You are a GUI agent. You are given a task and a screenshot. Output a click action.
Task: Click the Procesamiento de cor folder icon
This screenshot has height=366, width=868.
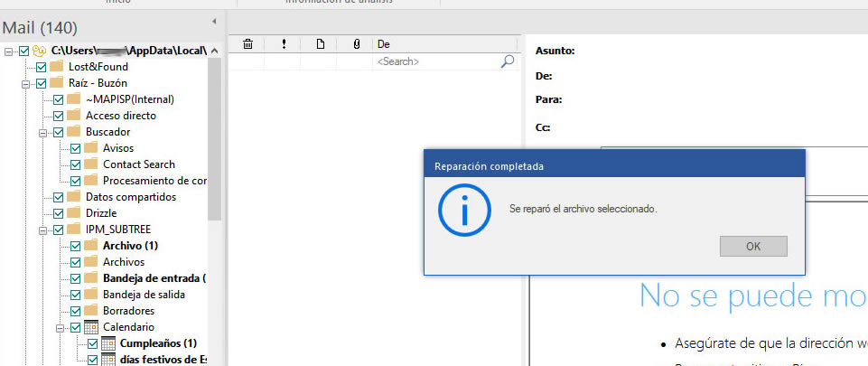[91, 181]
